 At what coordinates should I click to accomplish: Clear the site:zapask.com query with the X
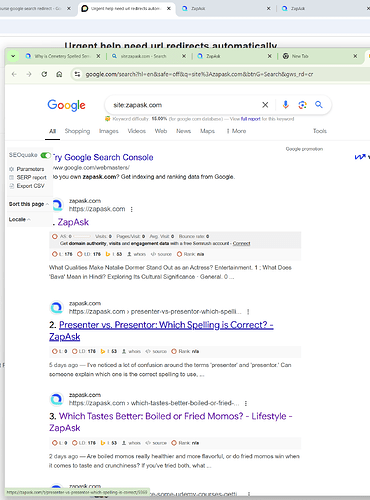pyautogui.click(x=265, y=105)
